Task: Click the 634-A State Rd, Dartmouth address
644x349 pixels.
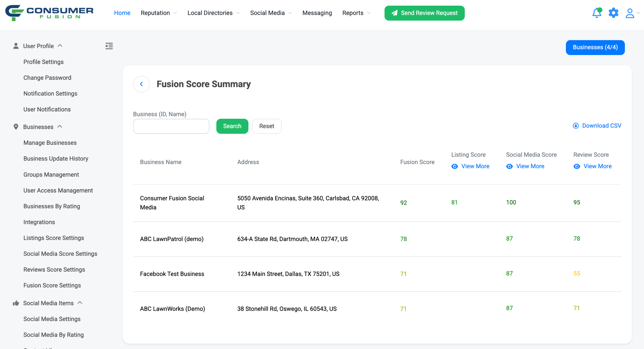Action: [292, 239]
